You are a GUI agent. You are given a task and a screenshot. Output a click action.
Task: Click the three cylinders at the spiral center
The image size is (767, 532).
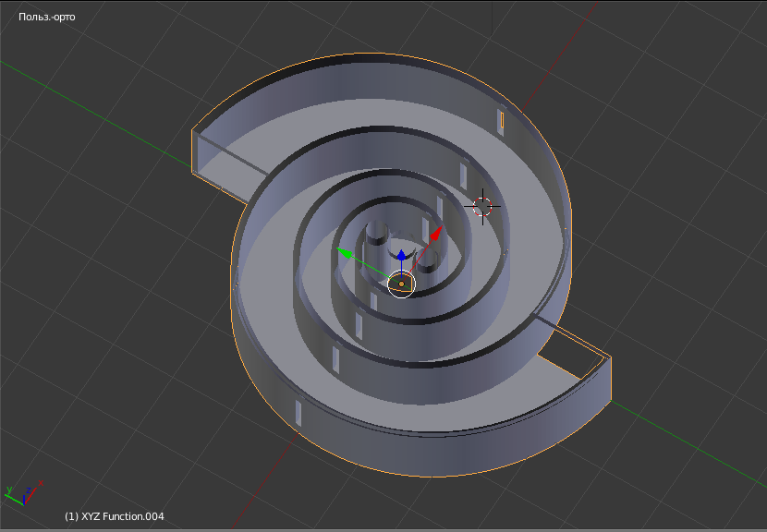[x=402, y=247]
